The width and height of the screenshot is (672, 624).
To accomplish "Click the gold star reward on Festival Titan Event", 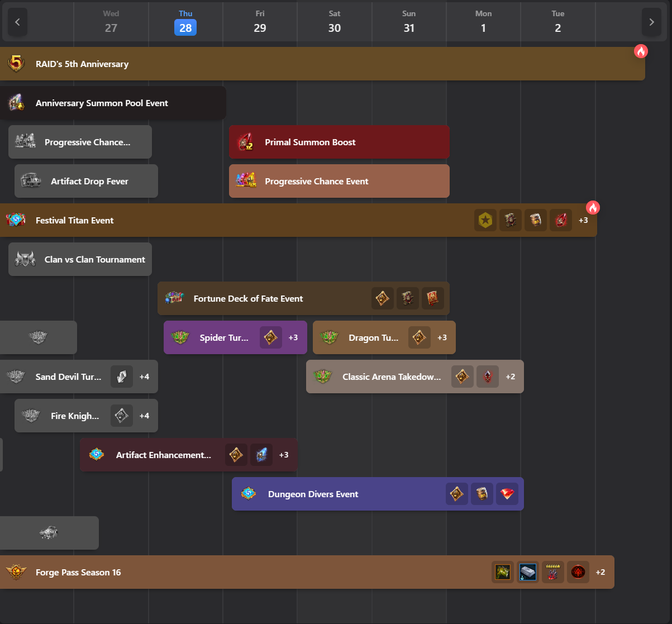I will click(x=485, y=220).
